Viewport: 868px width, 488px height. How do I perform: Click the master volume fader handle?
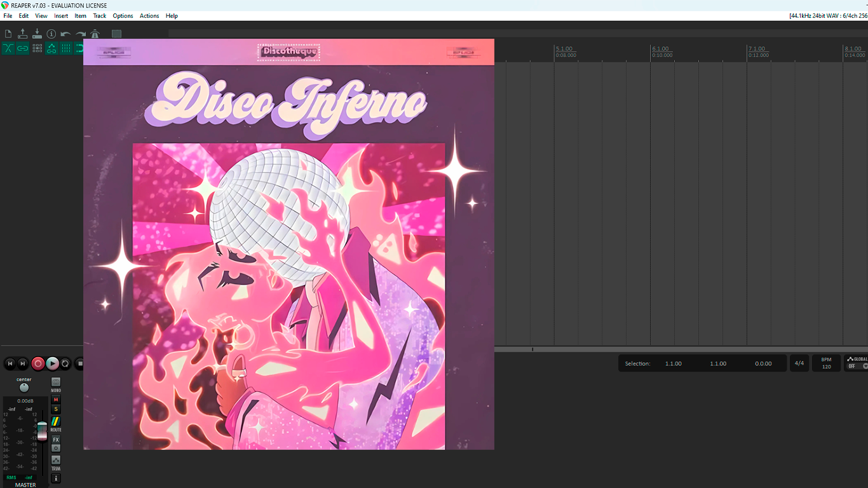pyautogui.click(x=42, y=430)
